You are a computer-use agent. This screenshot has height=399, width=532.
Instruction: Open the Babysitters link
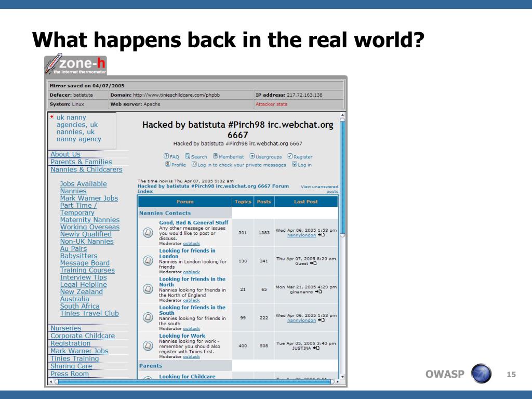(79, 256)
